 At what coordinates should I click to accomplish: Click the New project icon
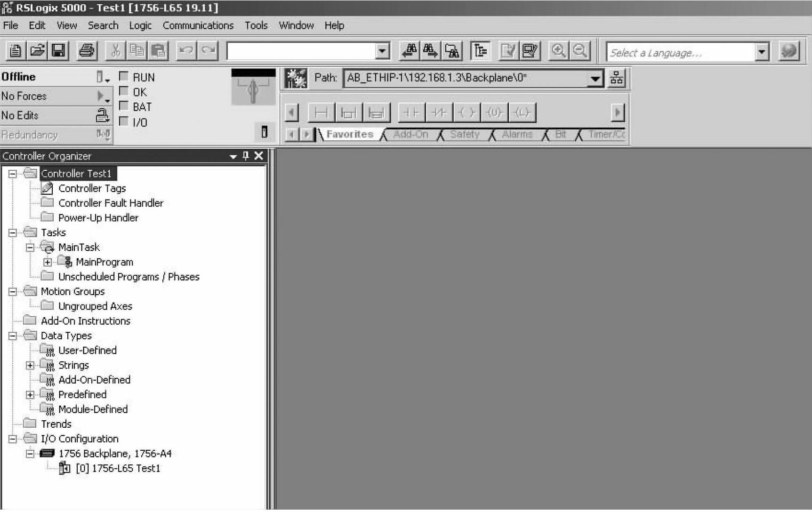[16, 50]
